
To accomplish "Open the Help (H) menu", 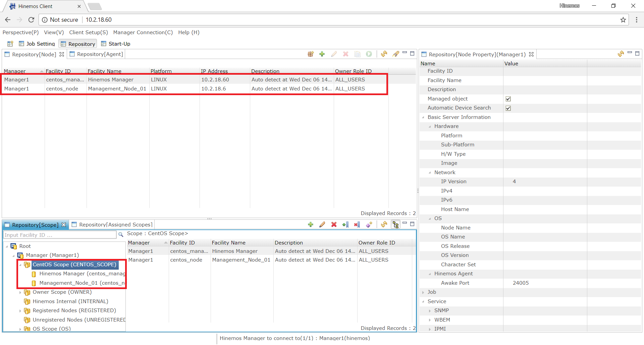I will 189,32.
